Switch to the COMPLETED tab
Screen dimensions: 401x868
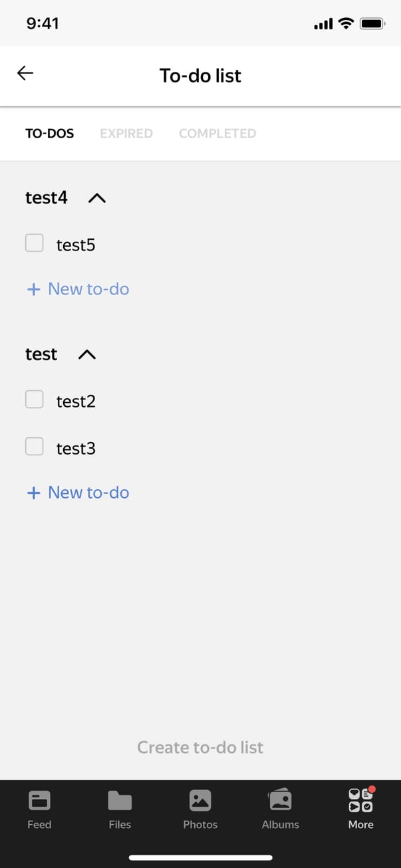(x=217, y=134)
